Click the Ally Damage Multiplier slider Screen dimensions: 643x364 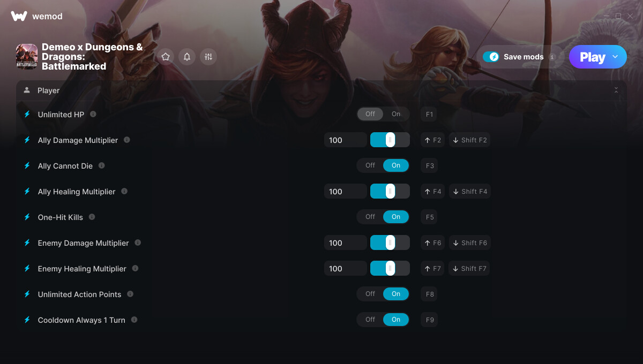click(390, 140)
